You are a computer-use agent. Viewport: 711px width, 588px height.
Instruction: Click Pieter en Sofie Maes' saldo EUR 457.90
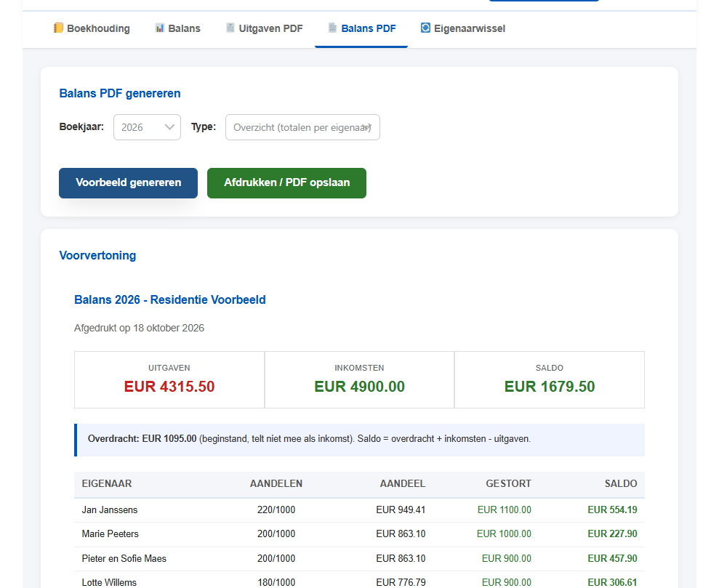pyautogui.click(x=613, y=558)
